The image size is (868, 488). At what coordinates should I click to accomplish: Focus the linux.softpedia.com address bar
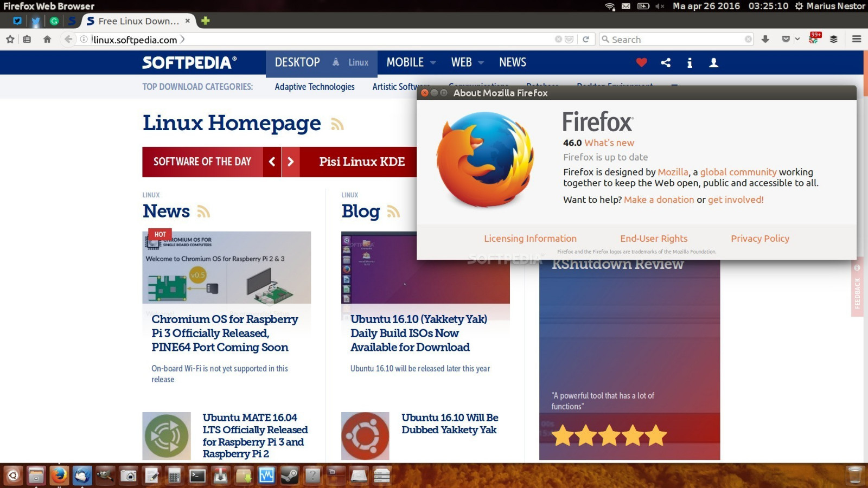tap(320, 39)
